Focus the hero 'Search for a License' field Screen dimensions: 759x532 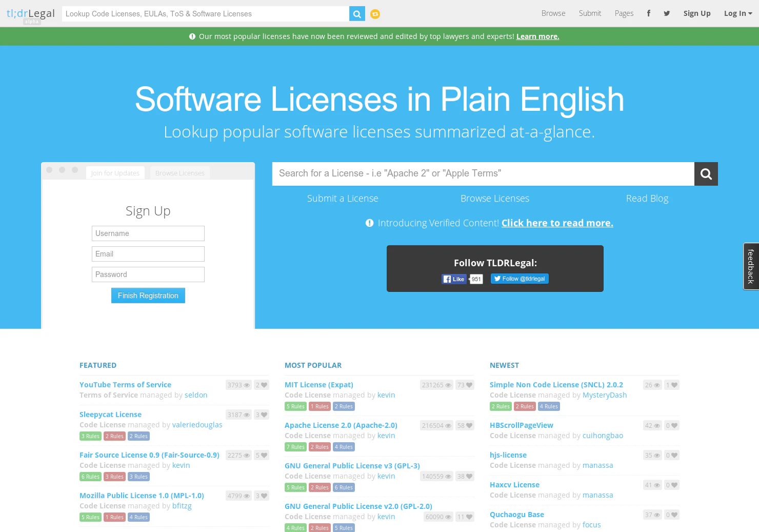click(x=483, y=174)
